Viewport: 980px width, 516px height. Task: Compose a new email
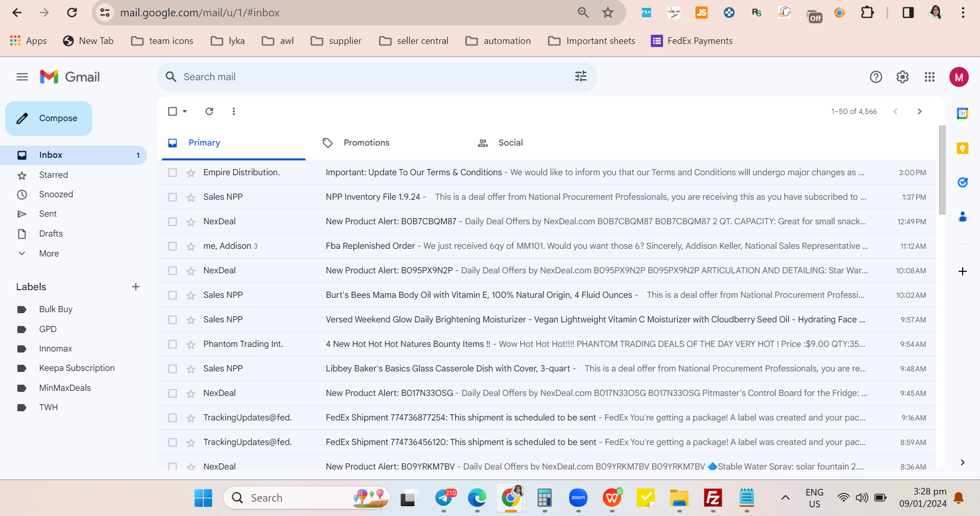coord(49,119)
